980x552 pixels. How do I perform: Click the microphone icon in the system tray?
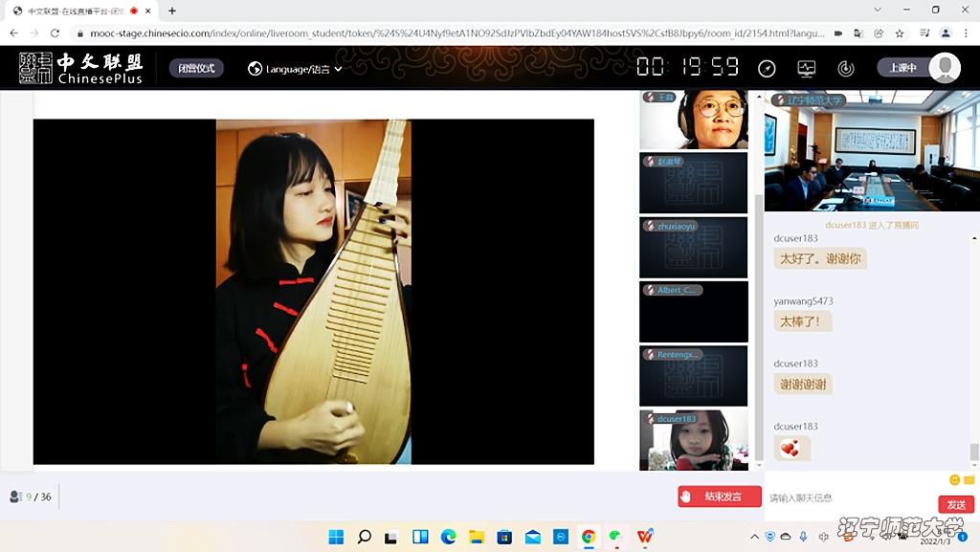click(803, 537)
